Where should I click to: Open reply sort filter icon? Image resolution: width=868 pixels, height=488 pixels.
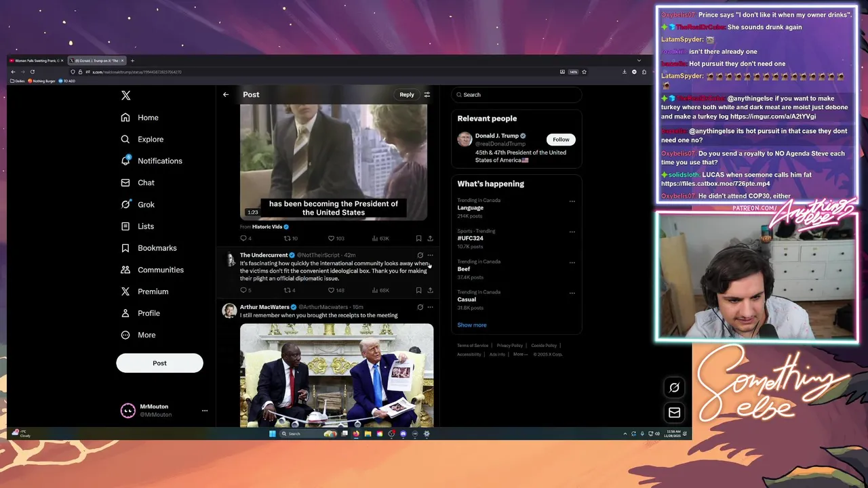tap(427, 94)
